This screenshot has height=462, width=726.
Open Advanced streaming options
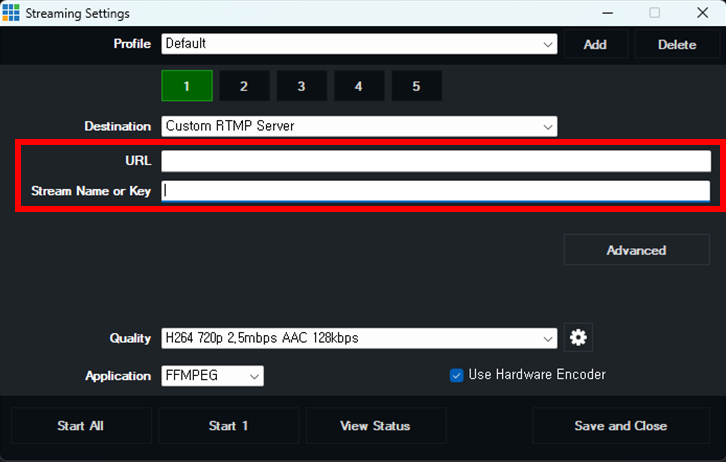coord(636,250)
